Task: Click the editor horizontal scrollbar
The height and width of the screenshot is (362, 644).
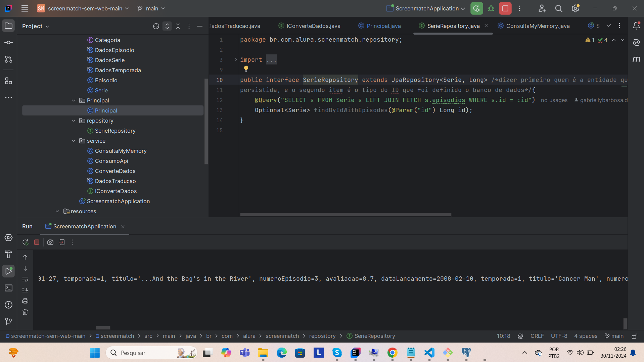Action: pos(346,215)
